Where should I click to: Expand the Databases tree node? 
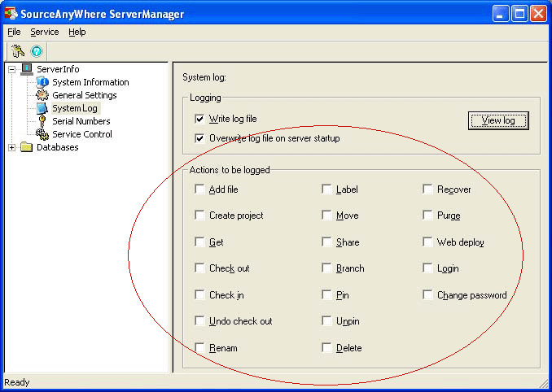pyautogui.click(x=11, y=147)
